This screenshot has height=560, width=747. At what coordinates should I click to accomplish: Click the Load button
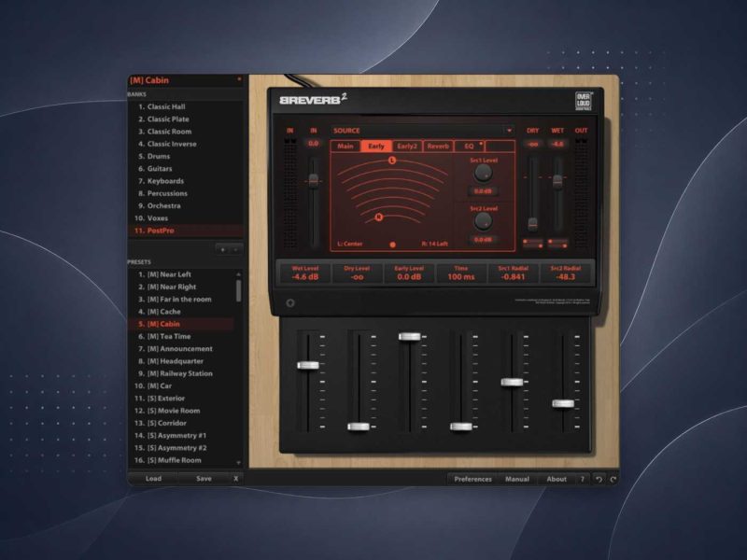click(153, 479)
